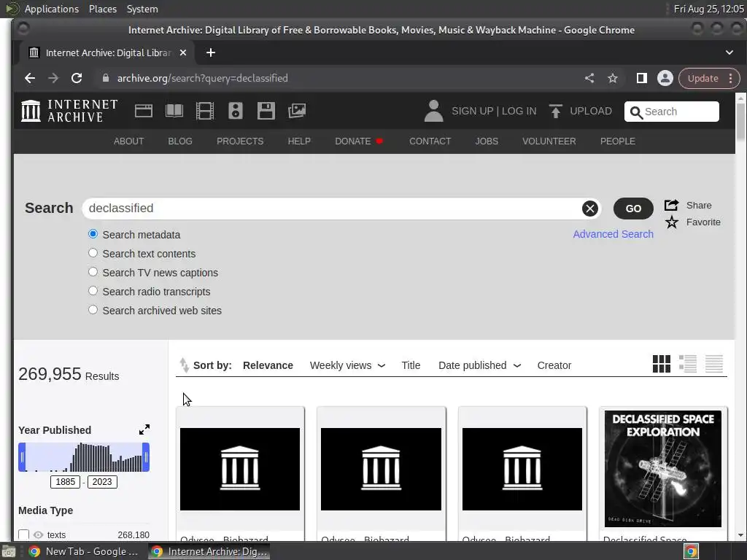Switch to extended list view
The width and height of the screenshot is (747, 560).
click(x=687, y=364)
